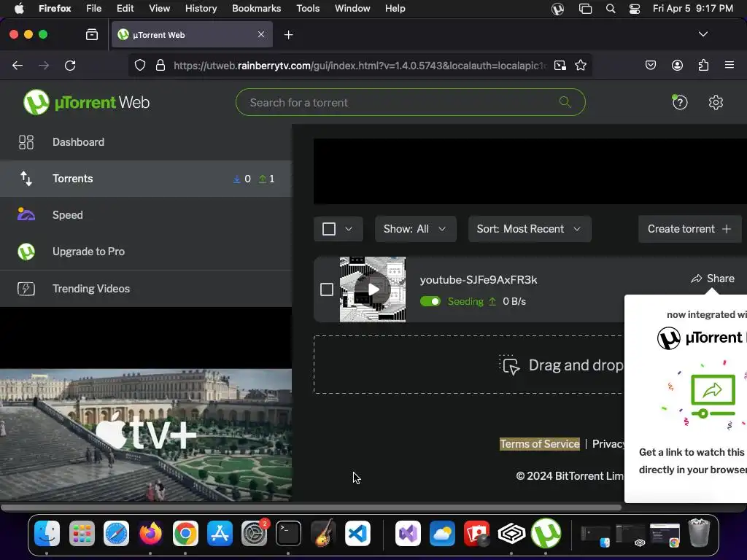The width and height of the screenshot is (747, 560).
Task: Open System Settings from the dock
Action: coord(254,533)
